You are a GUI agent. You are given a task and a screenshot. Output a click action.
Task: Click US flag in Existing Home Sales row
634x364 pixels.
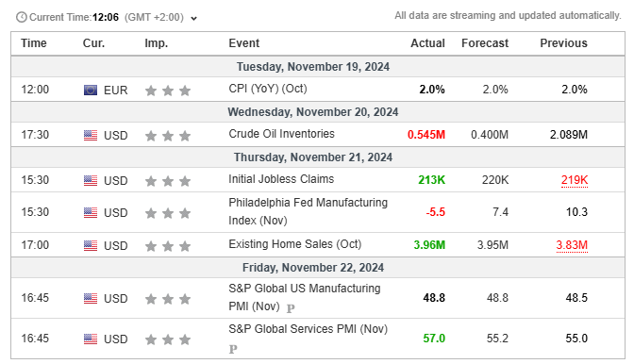tap(91, 245)
